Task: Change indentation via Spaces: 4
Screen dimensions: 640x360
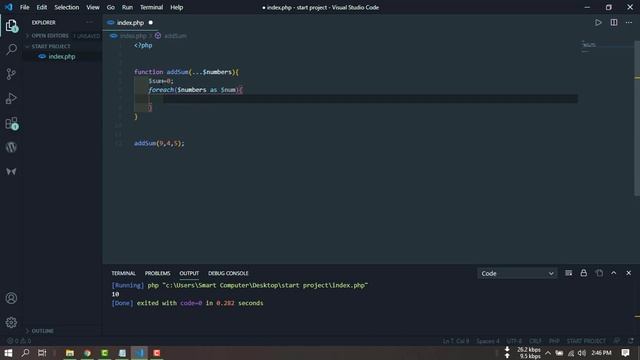Action: [488, 341]
